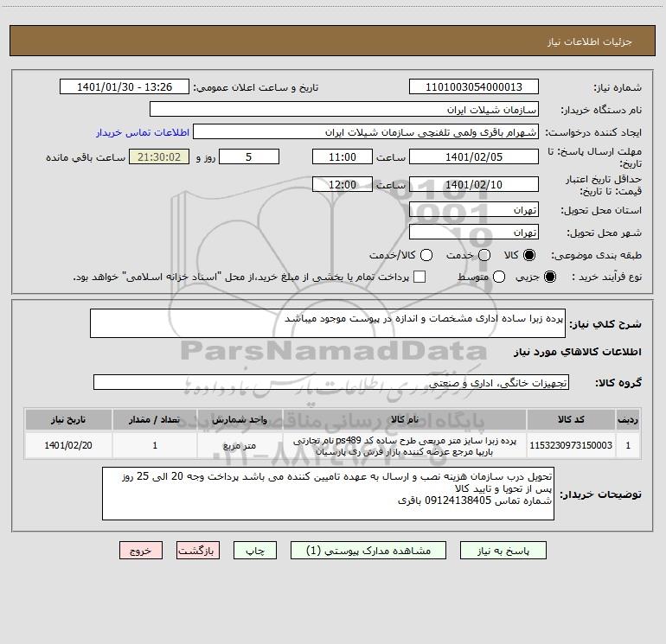Click the buyer name field سازمان شیلات ایران
Viewport: 666px width, 644px height.
tap(344, 110)
